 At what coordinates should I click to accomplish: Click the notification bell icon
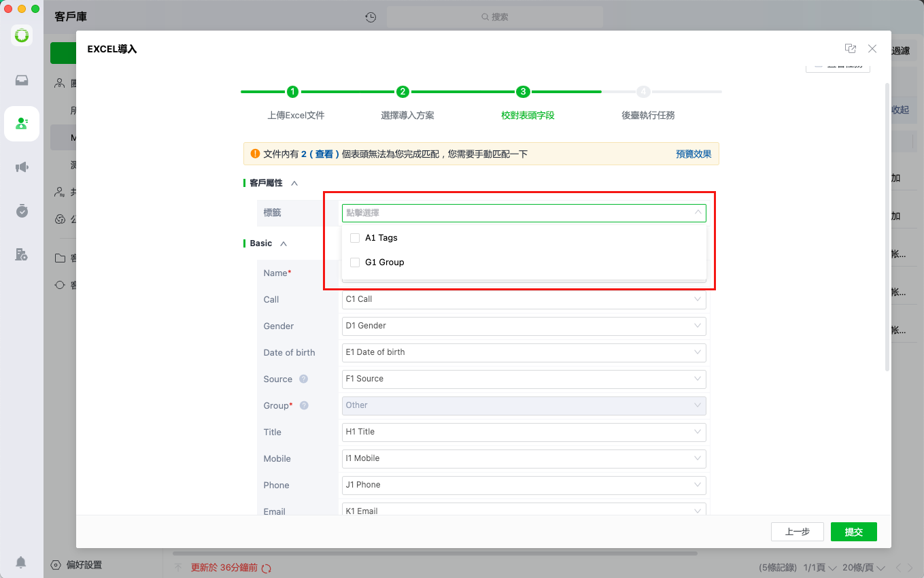21,562
